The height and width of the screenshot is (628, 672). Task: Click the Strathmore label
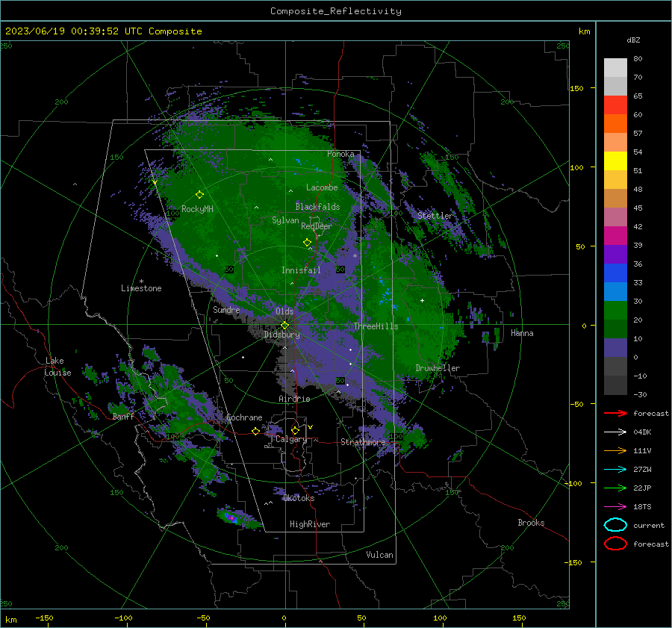click(x=363, y=442)
